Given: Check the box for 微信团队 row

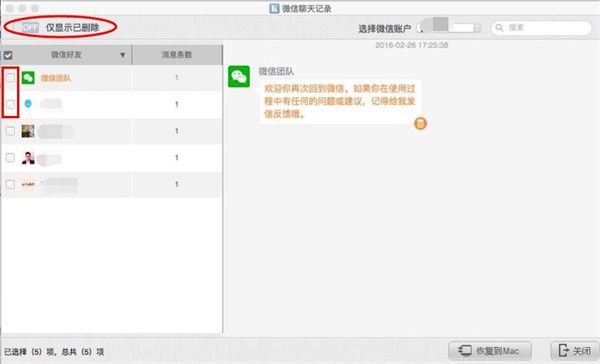Looking at the screenshot, I should click(x=10, y=78).
